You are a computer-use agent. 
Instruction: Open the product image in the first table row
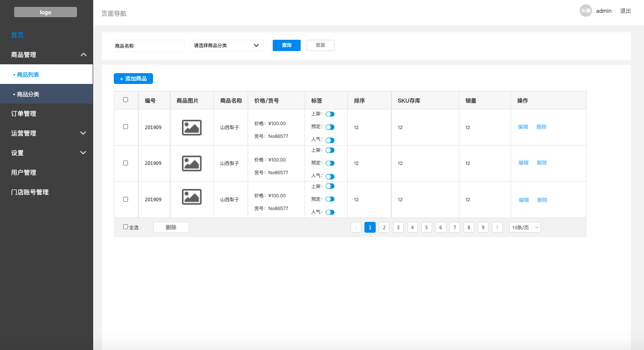[x=192, y=128]
